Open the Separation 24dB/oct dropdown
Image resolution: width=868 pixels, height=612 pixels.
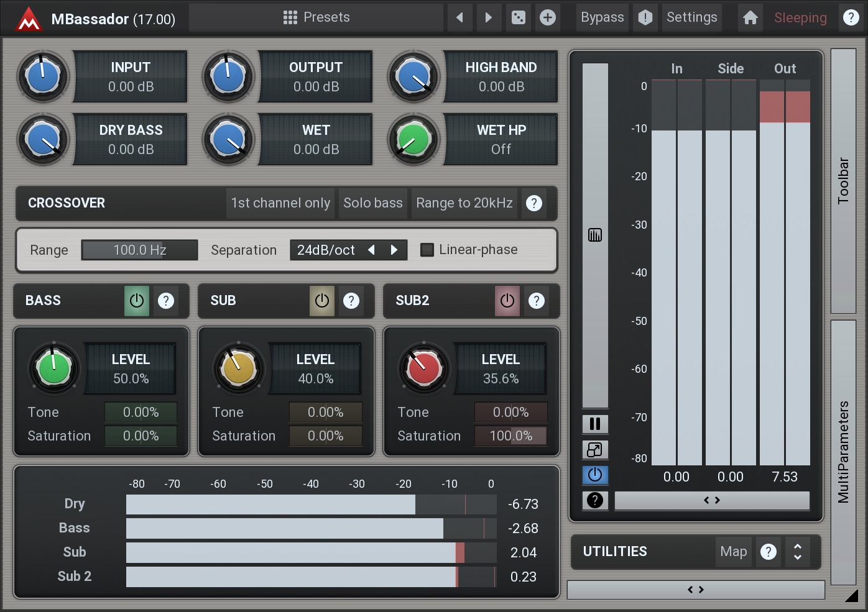[x=326, y=250]
